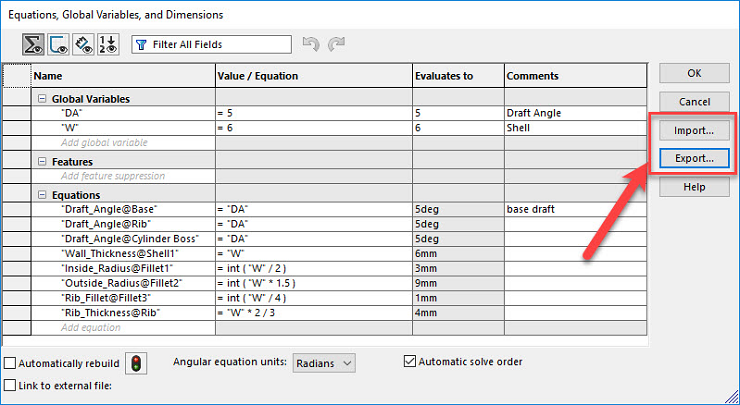The image size is (740, 405).
Task: Switch to Sketch Equation View icon
Action: coord(59,45)
